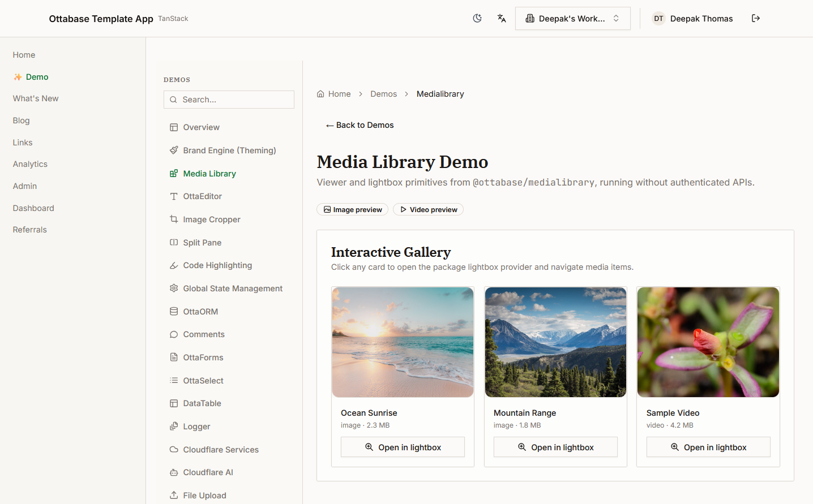This screenshot has width=813, height=504.
Task: Navigate to Analytics in the sidebar
Action: [x=30, y=164]
